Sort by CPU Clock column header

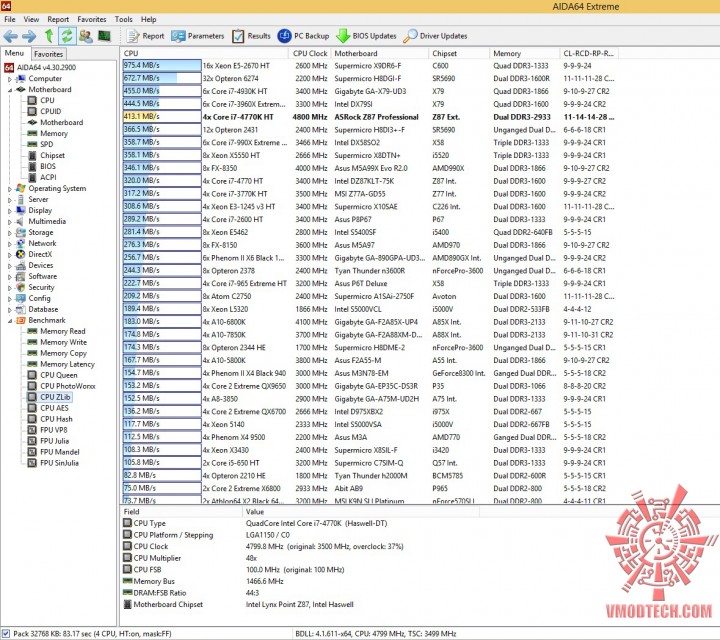tap(310, 53)
